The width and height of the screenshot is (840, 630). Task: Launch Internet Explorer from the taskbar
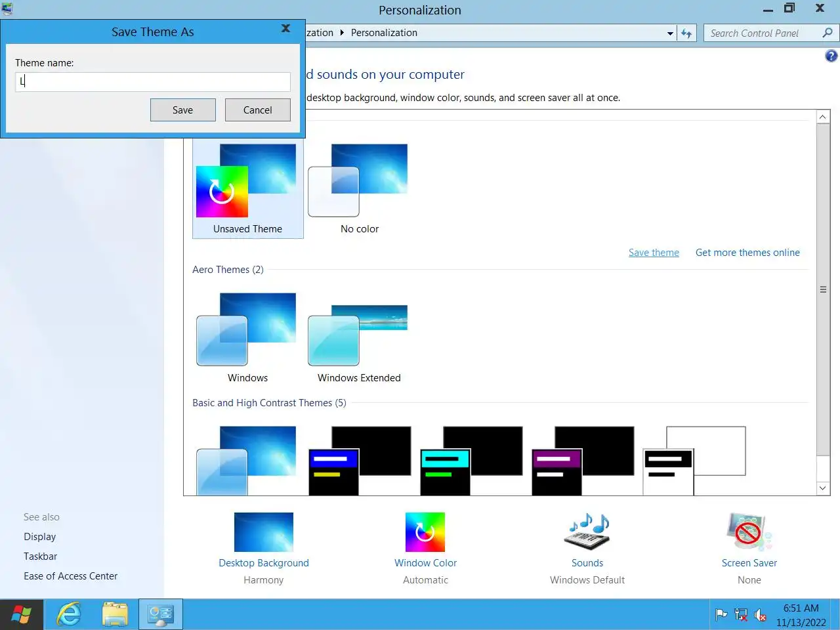pos(68,615)
